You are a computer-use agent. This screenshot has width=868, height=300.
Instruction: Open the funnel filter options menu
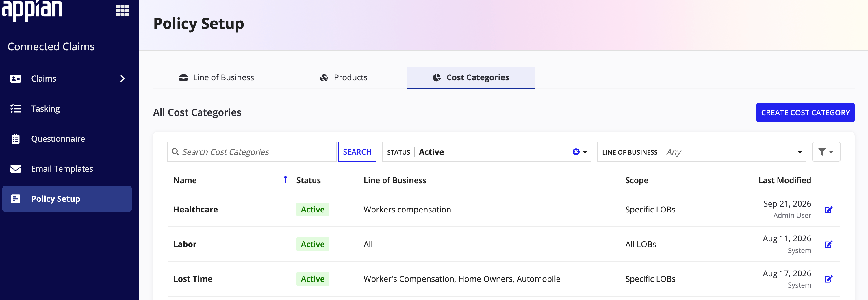point(826,152)
